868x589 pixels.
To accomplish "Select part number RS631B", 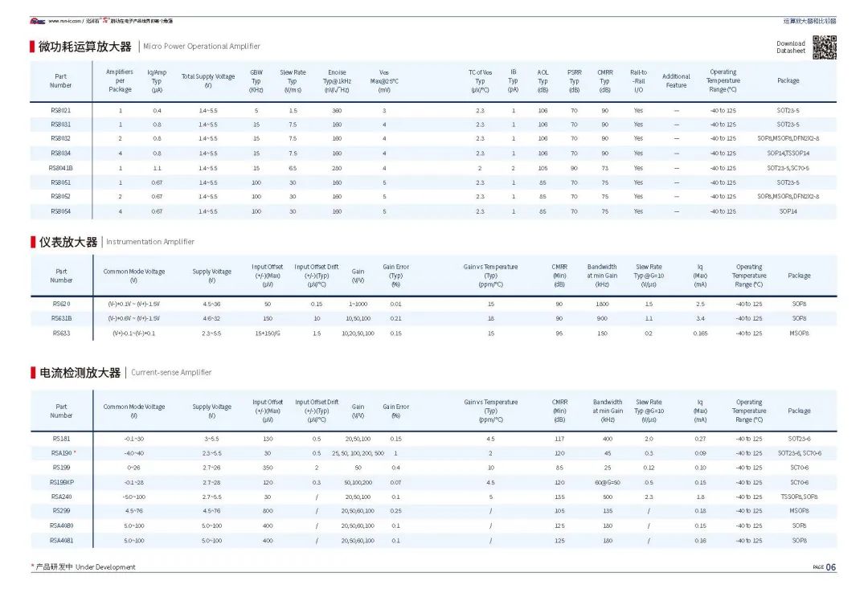I will [61, 318].
